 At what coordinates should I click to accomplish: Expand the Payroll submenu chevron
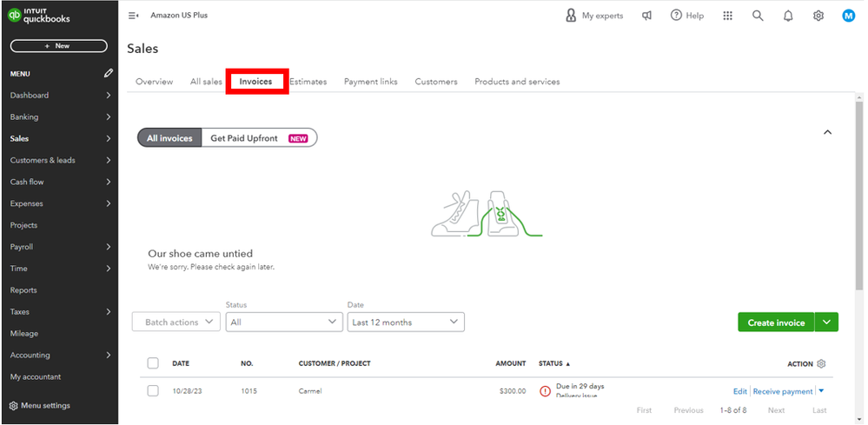tap(109, 247)
